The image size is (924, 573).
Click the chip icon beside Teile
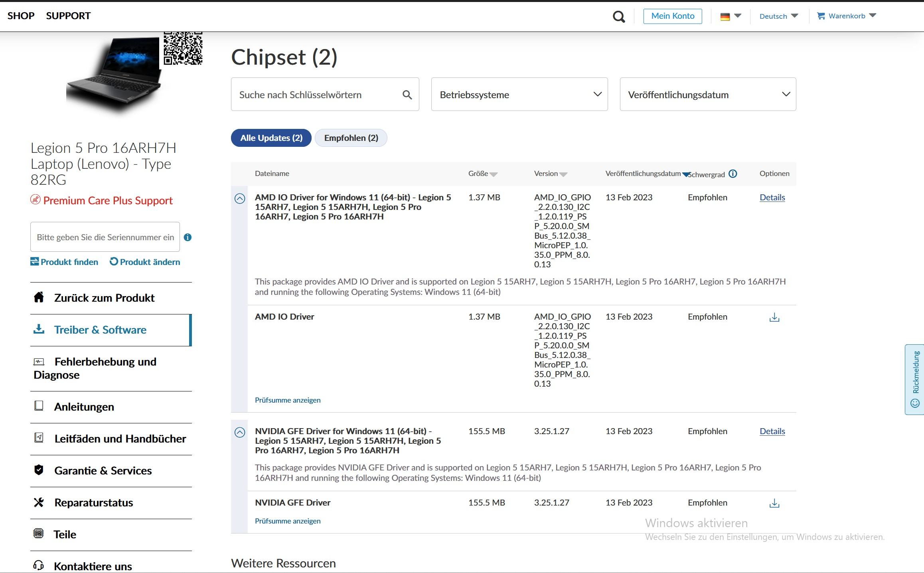(39, 533)
